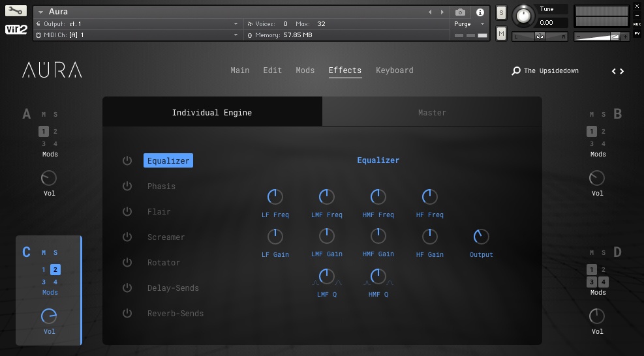Viewport: 644px width, 356px height.
Task: Open Mods for engine C
Action: (50, 292)
